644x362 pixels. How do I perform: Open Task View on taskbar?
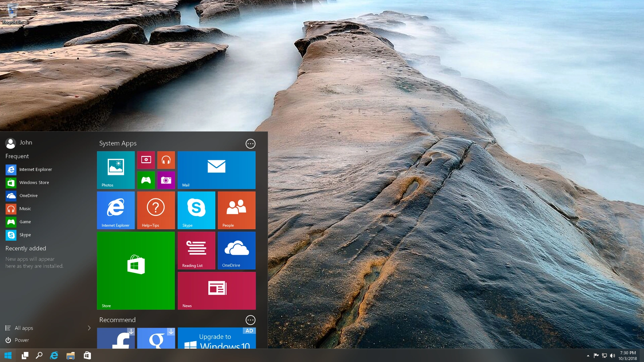point(25,356)
